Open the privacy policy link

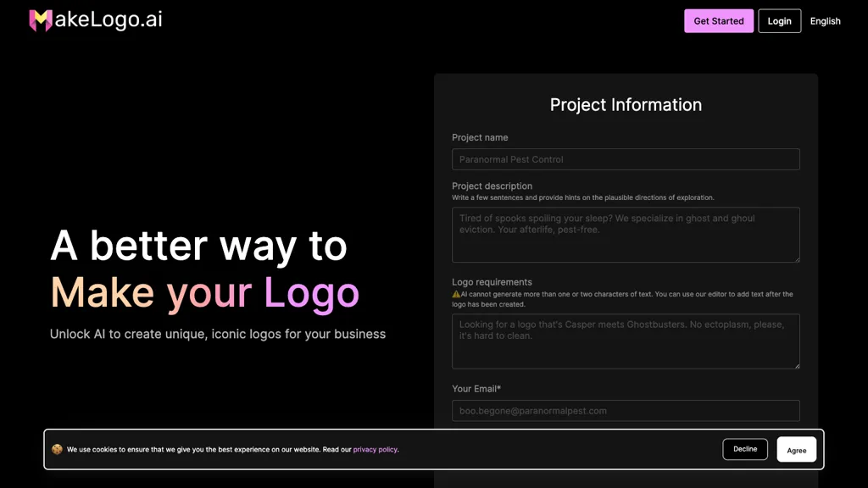(x=376, y=449)
